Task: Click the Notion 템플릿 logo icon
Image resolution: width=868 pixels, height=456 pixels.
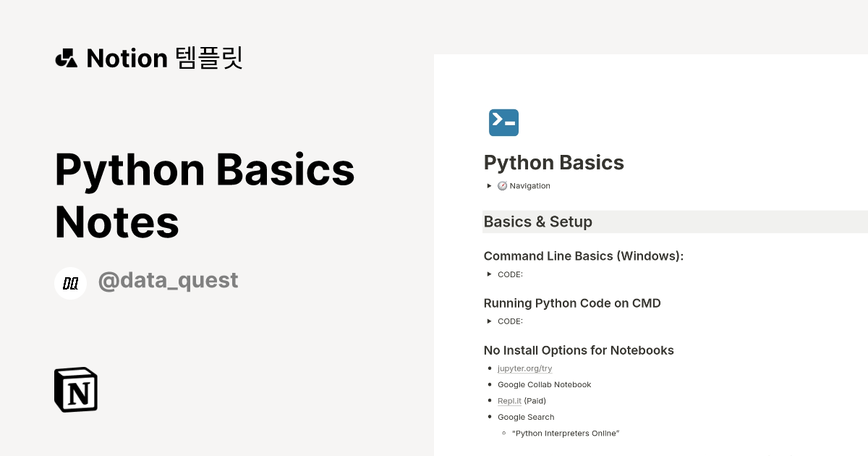Action: click(66, 58)
